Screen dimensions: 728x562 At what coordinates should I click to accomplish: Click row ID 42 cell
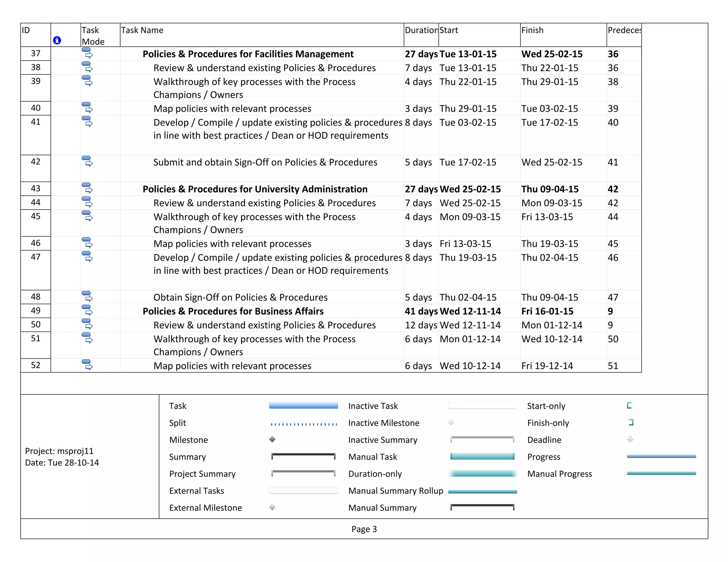click(36, 162)
